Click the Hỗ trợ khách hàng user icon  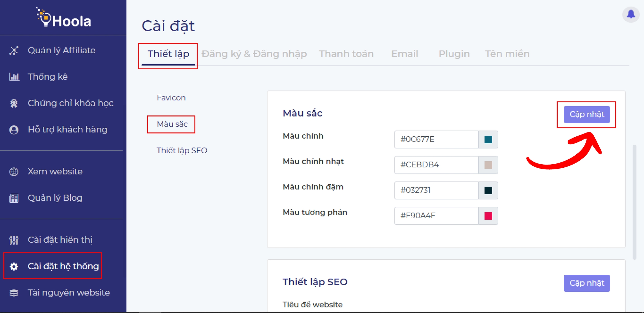click(x=14, y=130)
